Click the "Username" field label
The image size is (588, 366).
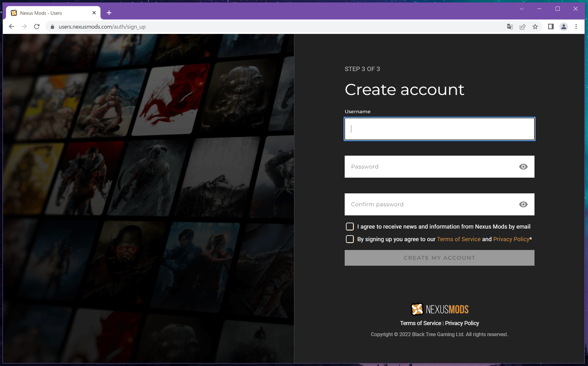click(x=358, y=112)
